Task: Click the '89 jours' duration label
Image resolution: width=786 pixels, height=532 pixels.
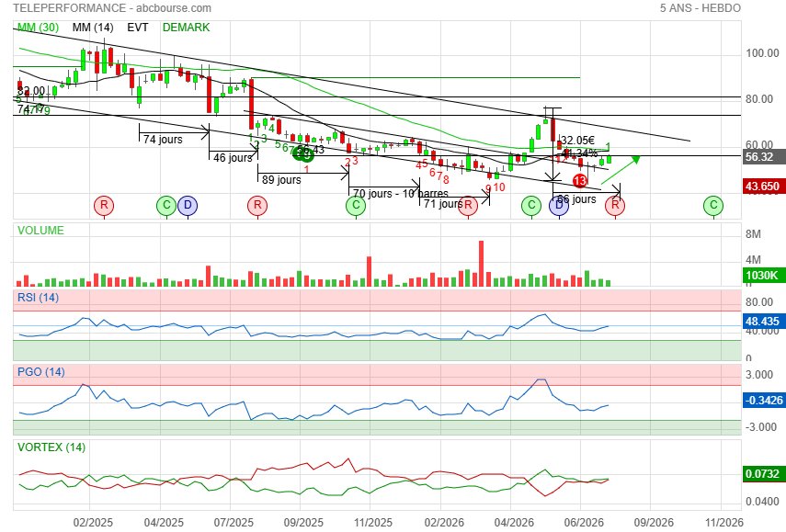Action: 281,180
